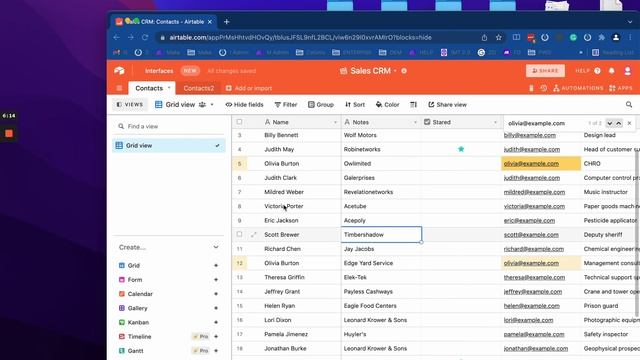Close the find bar

(x=629, y=123)
